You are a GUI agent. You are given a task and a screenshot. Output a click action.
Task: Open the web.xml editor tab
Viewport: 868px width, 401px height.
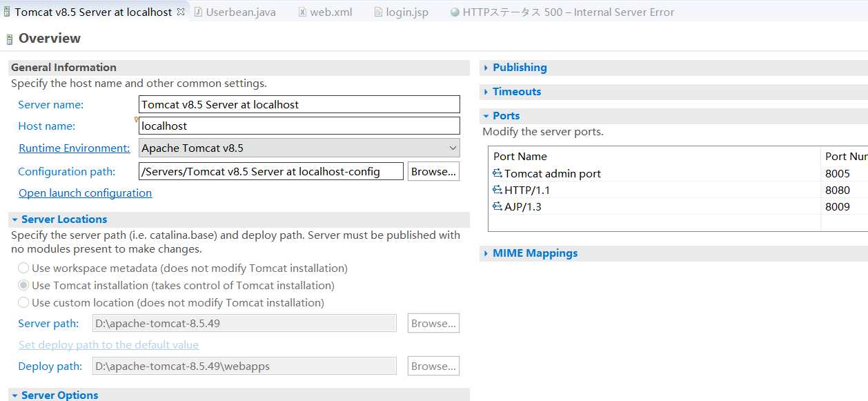pos(325,12)
